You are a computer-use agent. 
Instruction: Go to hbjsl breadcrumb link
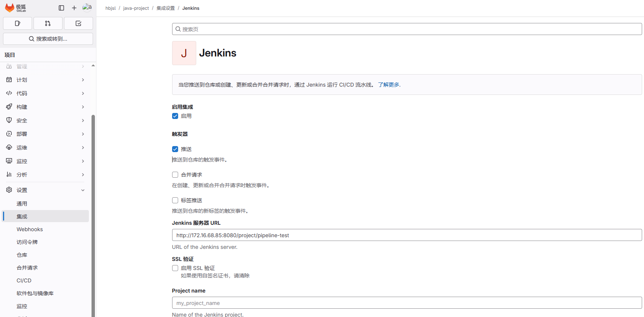click(110, 8)
